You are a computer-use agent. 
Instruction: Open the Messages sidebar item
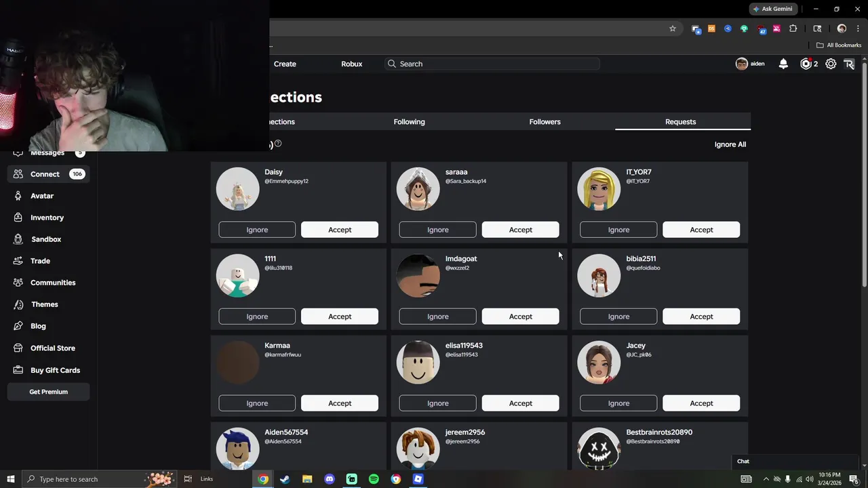click(x=47, y=152)
